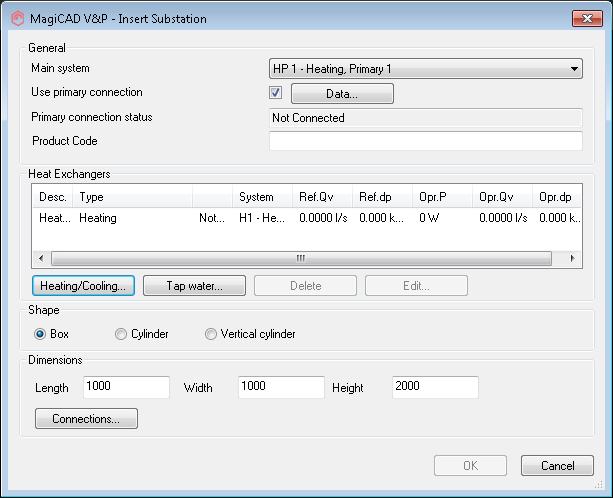Screen dimensions: 613x498
Task: Click the Ref.Qv column header
Action: click(322, 197)
